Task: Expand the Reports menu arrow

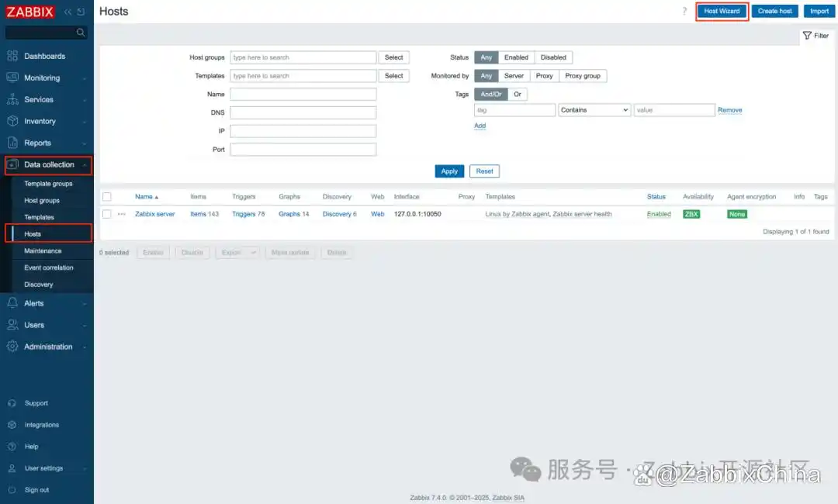Action: [x=85, y=143]
